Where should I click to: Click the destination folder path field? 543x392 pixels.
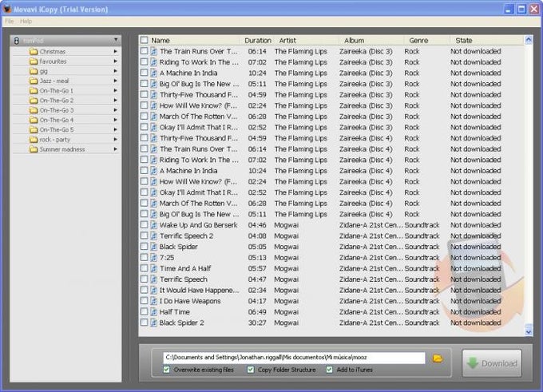pos(294,358)
